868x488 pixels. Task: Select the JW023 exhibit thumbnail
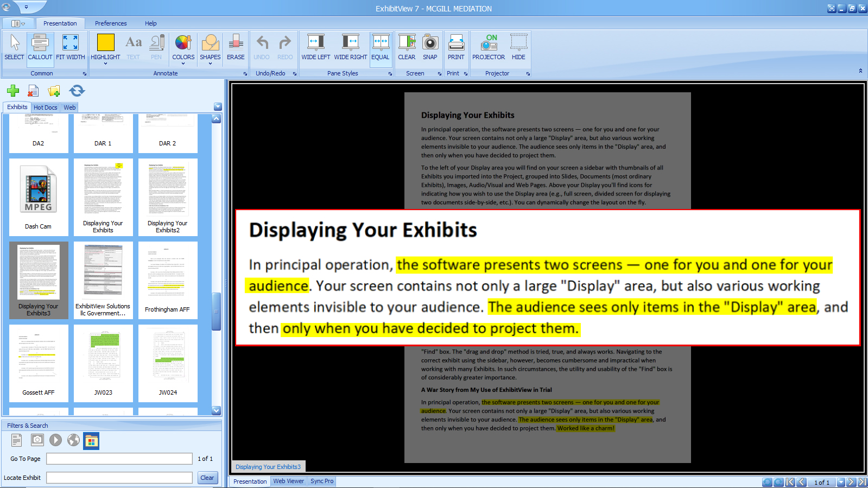(x=103, y=363)
